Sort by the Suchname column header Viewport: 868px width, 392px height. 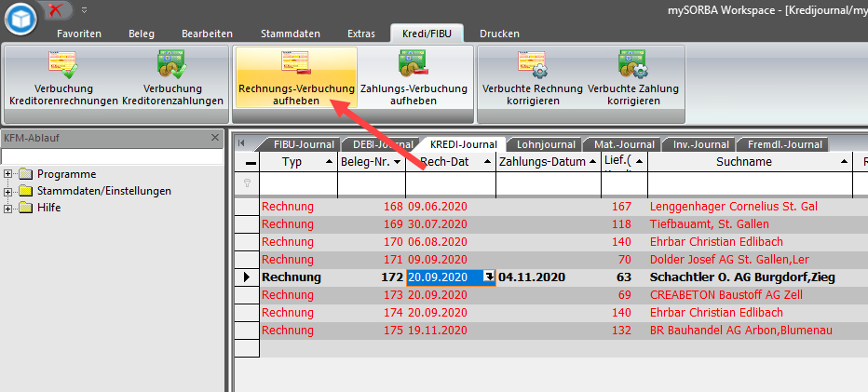coord(750,162)
